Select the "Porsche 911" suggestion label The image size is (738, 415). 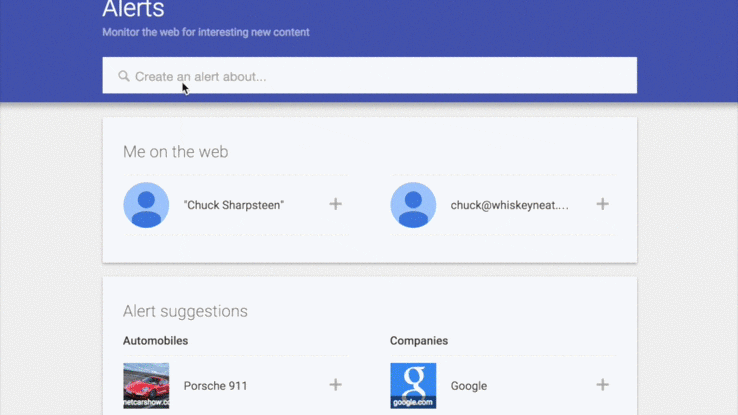(x=215, y=386)
